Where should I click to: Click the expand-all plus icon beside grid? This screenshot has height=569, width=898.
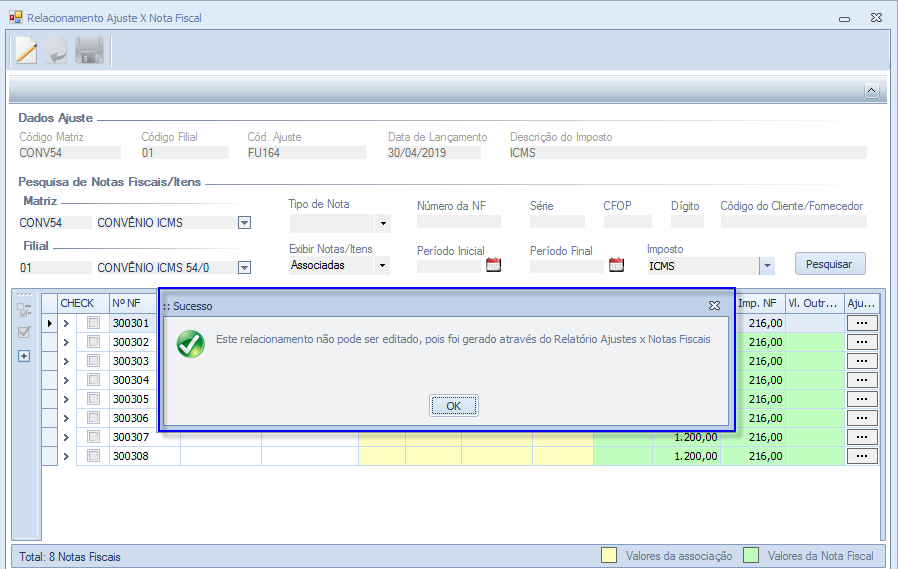click(24, 356)
